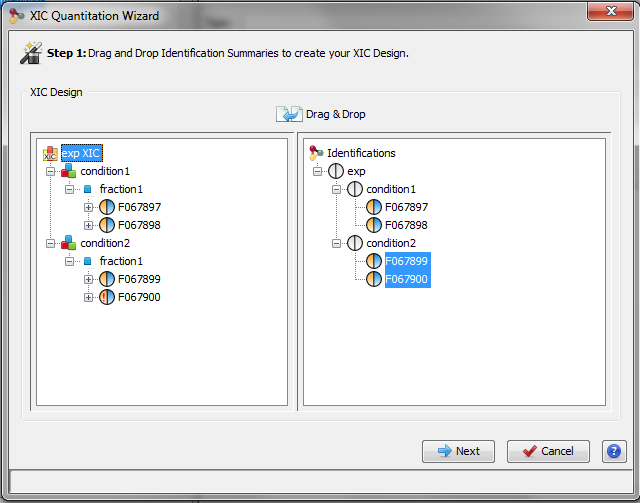Expand the F067897 node in the left tree
This screenshot has width=640, height=503.
88,207
